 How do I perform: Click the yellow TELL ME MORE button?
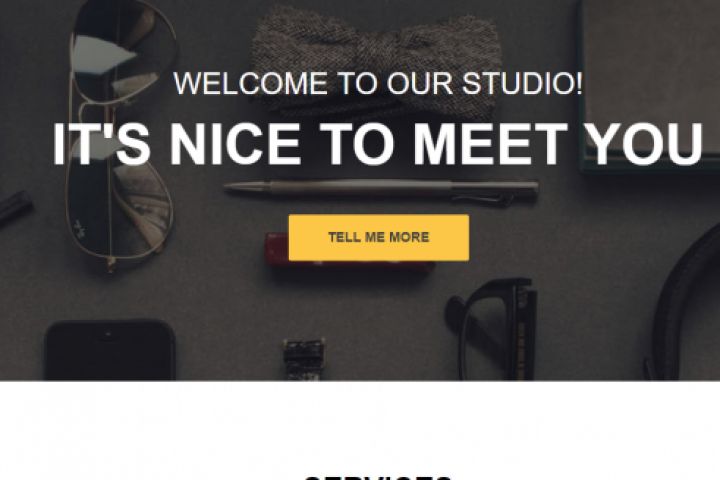(379, 237)
